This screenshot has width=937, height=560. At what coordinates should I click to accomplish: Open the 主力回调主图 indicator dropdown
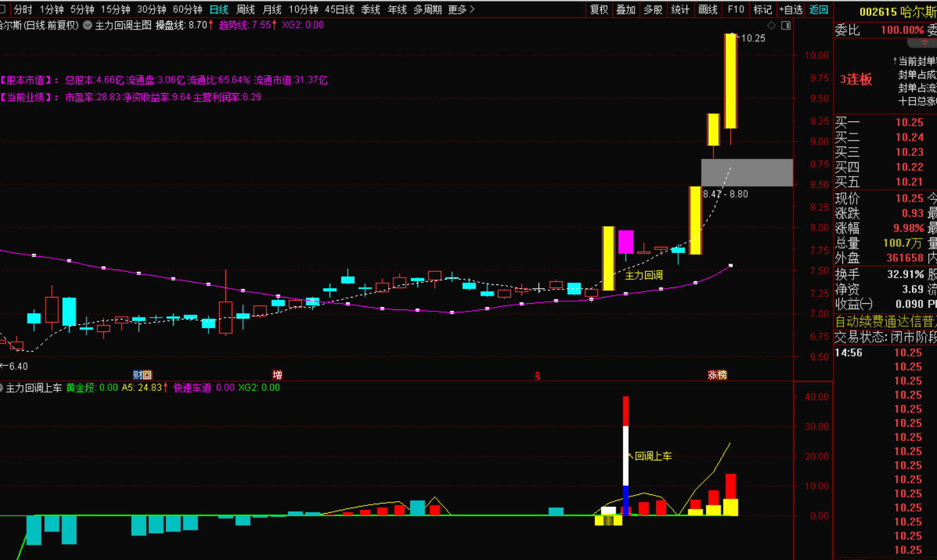88,26
